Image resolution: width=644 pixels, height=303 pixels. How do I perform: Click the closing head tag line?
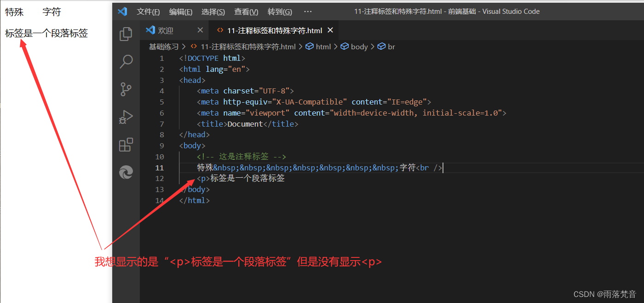pos(195,134)
